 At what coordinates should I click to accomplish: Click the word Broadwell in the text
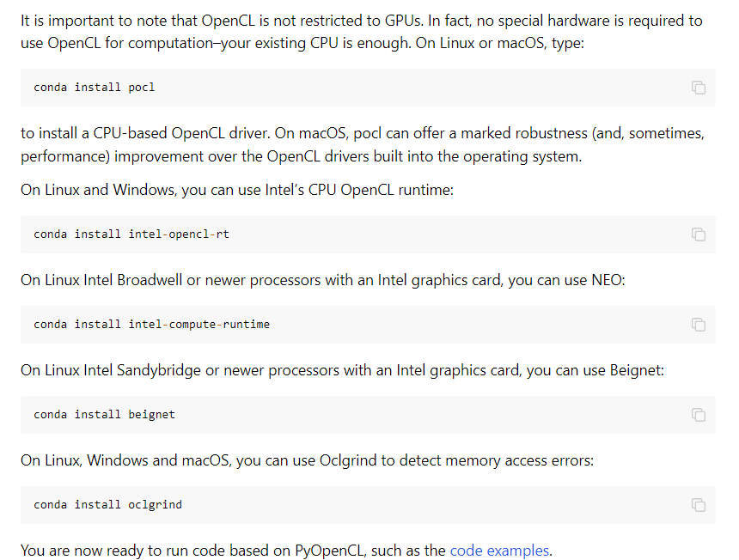coord(150,280)
